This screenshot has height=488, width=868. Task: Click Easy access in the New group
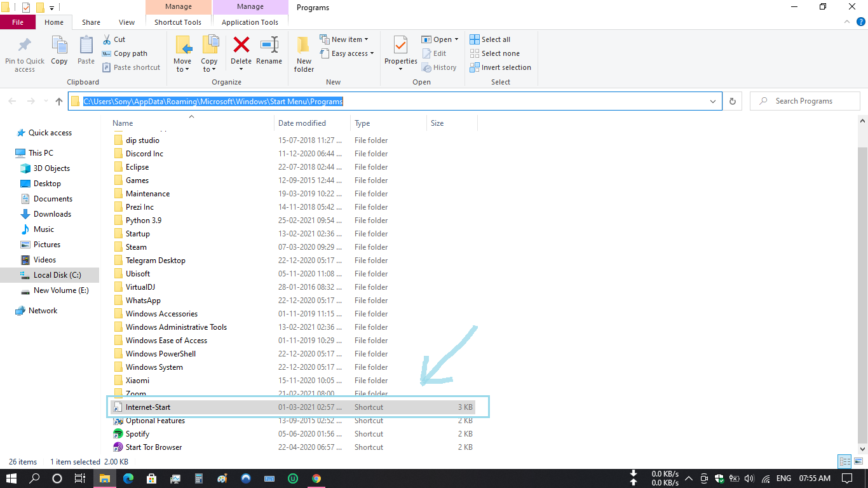[x=347, y=53]
